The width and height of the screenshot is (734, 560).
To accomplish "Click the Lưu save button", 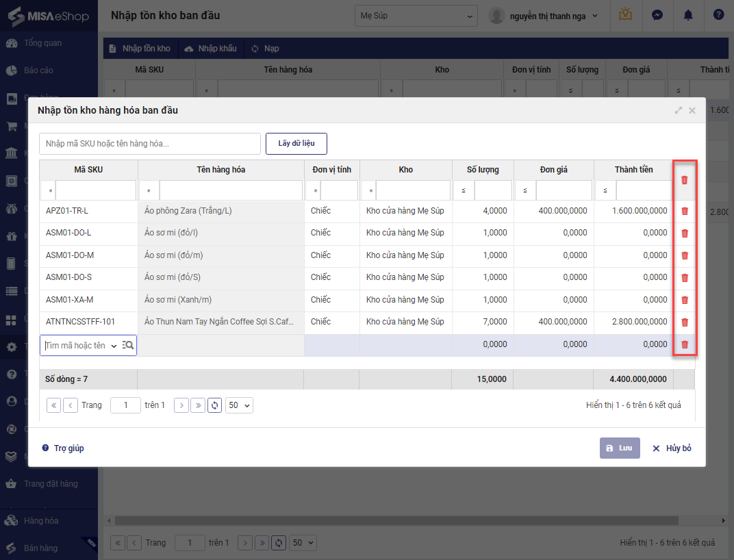I will click(x=620, y=448).
